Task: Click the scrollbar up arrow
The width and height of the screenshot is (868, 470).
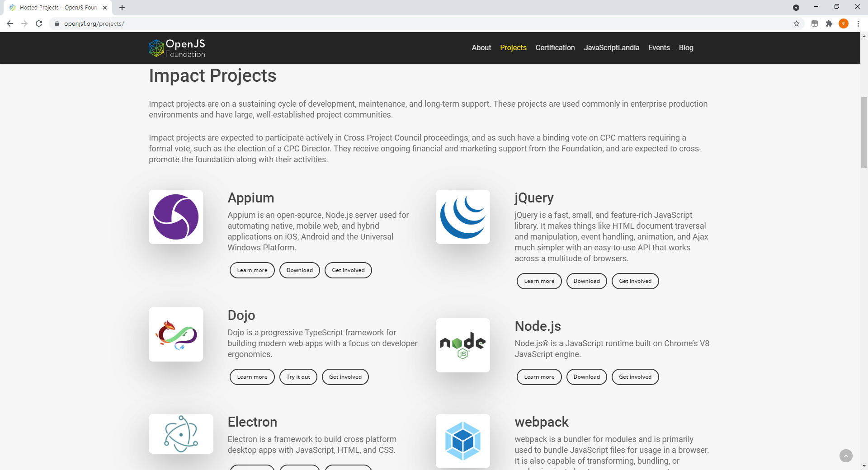Action: click(x=864, y=36)
